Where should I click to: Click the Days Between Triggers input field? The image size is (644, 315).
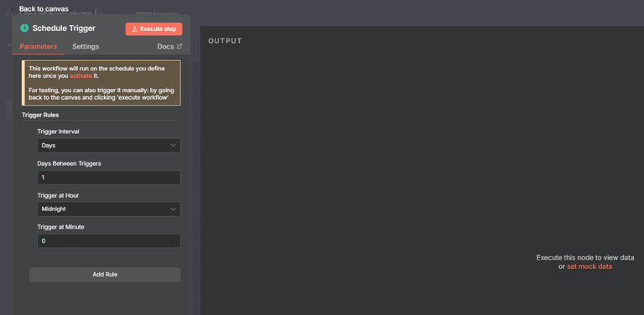(x=109, y=178)
